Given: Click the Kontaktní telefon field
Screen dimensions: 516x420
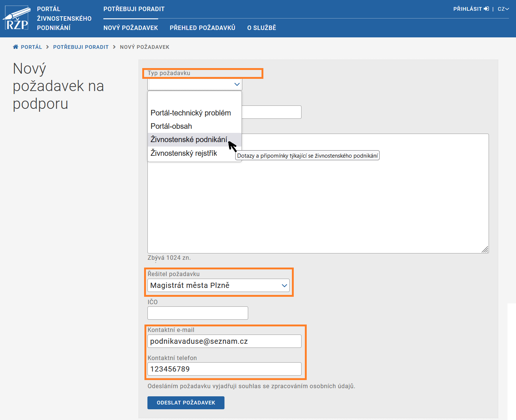Looking at the screenshot, I should coord(224,369).
